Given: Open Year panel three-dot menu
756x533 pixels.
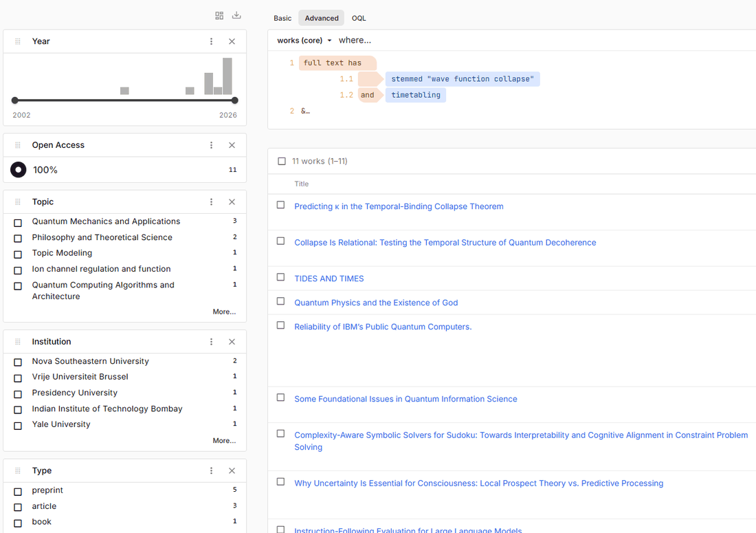Looking at the screenshot, I should (211, 41).
